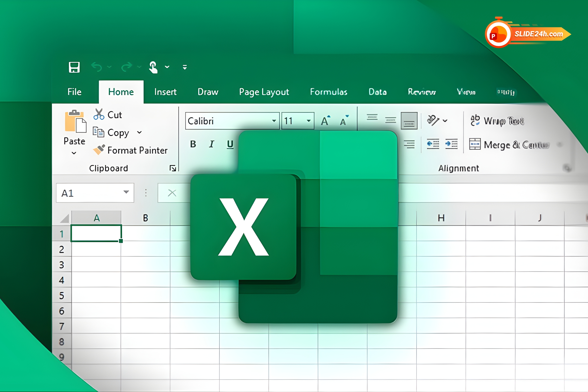The width and height of the screenshot is (588, 392).
Task: Select row 5 header
Action: 62,295
